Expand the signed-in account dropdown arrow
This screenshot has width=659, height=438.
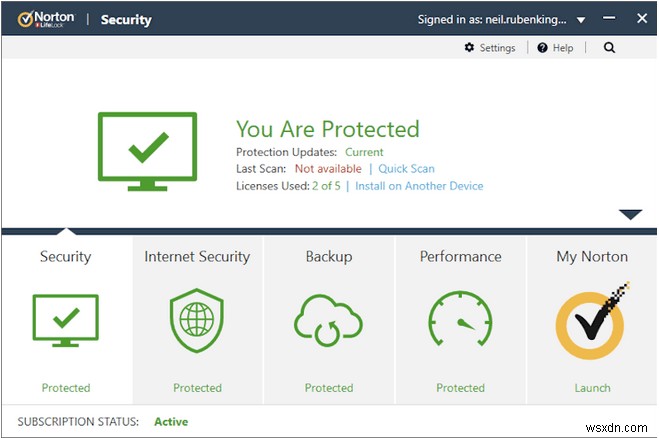point(581,19)
